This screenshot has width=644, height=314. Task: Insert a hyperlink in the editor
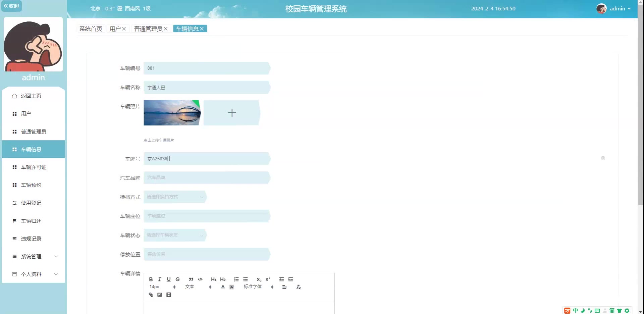point(151,295)
